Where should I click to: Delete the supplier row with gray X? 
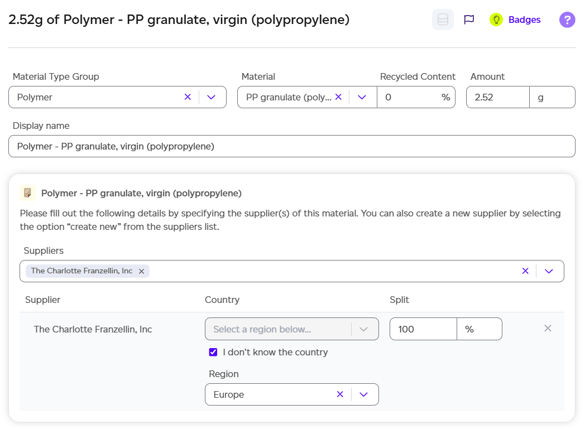click(x=547, y=328)
